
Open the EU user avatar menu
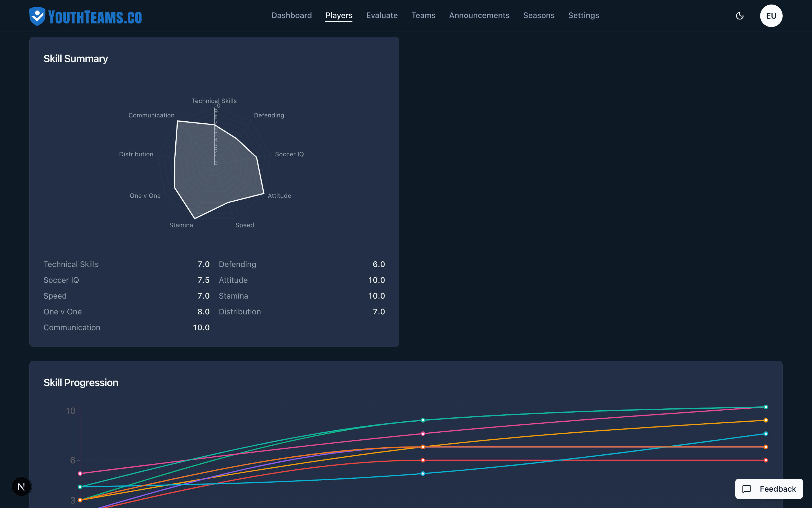771,16
